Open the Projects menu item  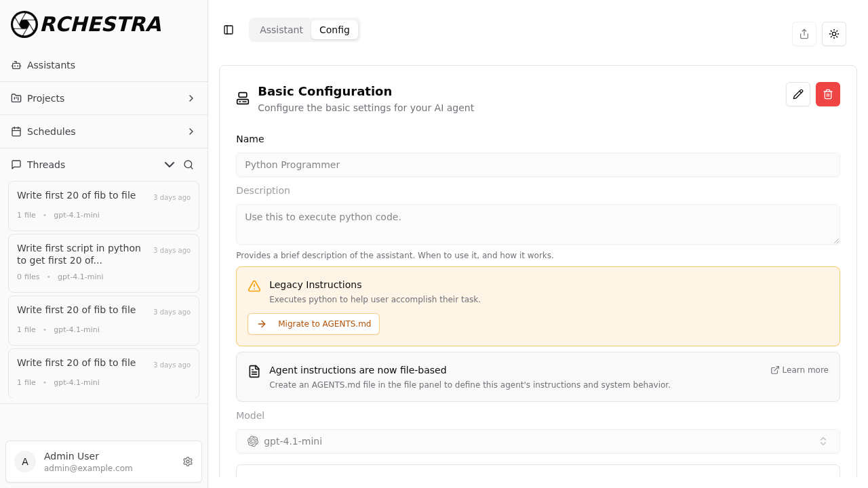coord(104,98)
